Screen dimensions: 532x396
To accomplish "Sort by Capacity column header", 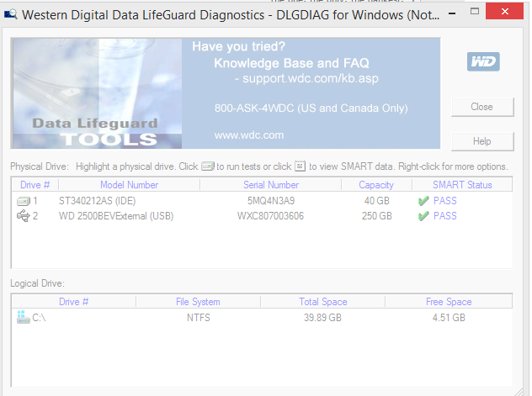I will (x=376, y=185).
